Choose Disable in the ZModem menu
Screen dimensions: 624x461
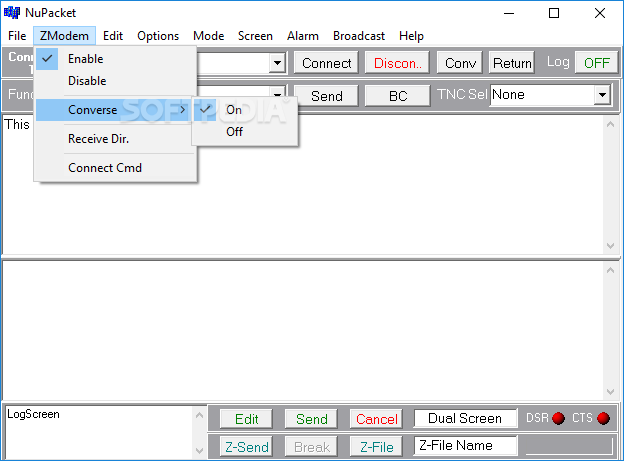[x=116, y=81]
